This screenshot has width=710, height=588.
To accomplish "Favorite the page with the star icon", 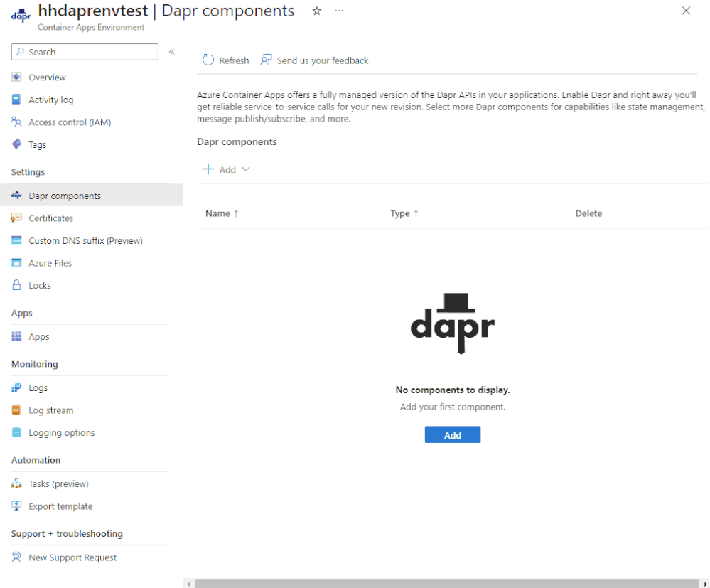I will click(x=317, y=11).
